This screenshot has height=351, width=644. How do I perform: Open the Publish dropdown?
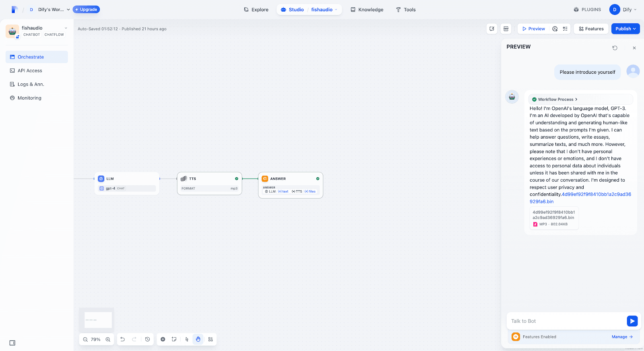(x=625, y=29)
